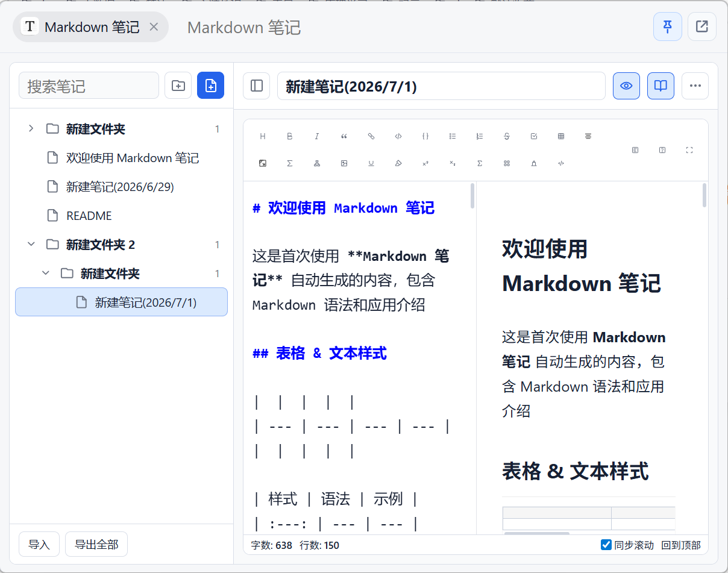Apply subscript (x₂) formatting

[453, 163]
